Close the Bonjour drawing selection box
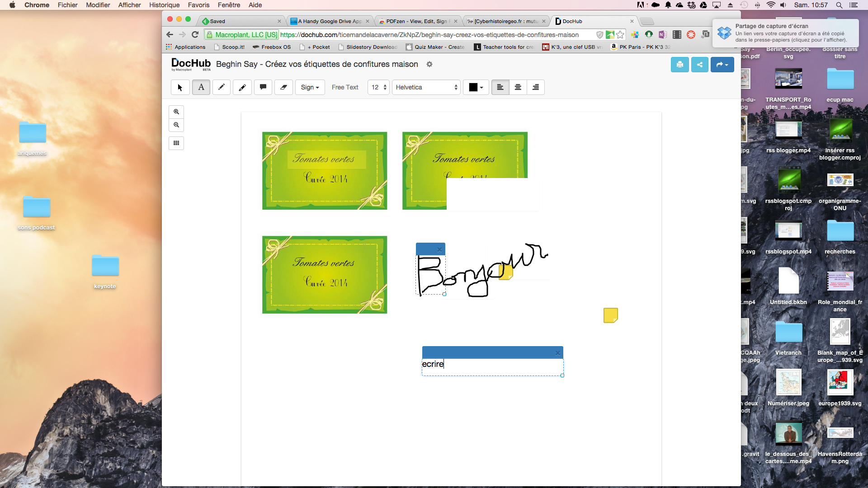 click(x=439, y=249)
